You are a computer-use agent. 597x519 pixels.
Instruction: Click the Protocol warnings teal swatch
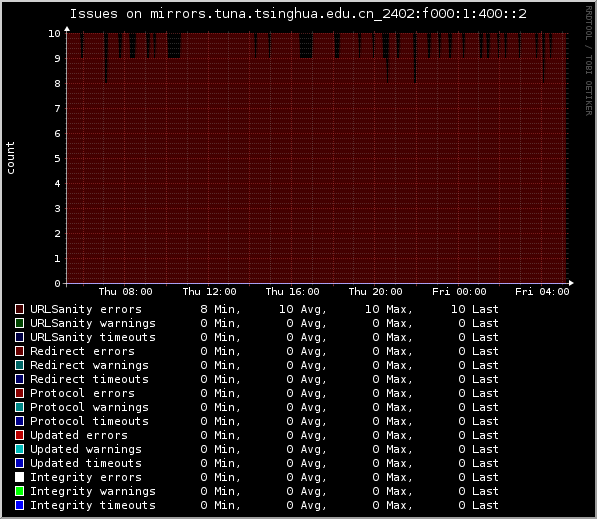(x=19, y=407)
